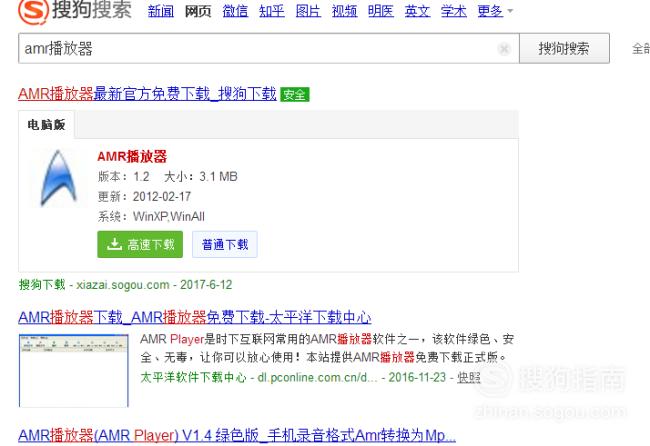Open the 视频 search category

tap(344, 11)
